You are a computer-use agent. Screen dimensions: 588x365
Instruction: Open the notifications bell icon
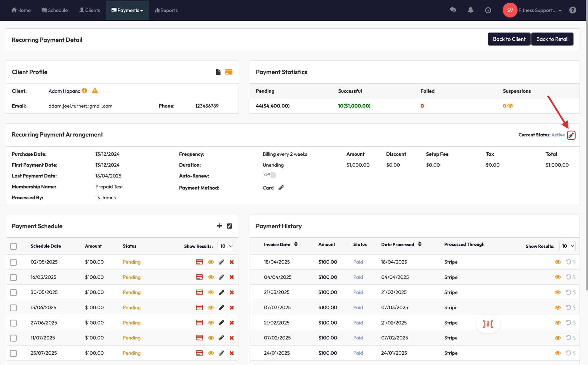[x=470, y=10]
